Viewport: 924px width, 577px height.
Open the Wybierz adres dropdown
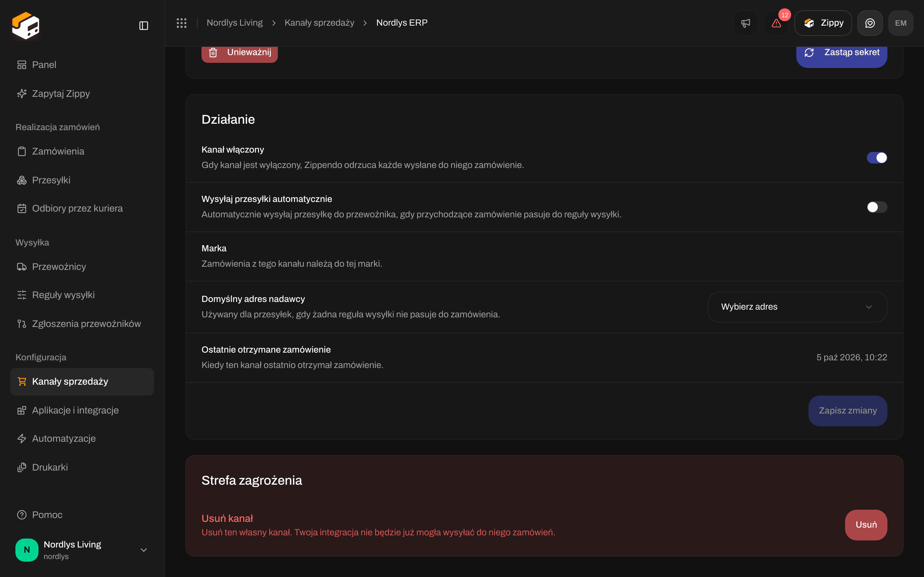(797, 307)
